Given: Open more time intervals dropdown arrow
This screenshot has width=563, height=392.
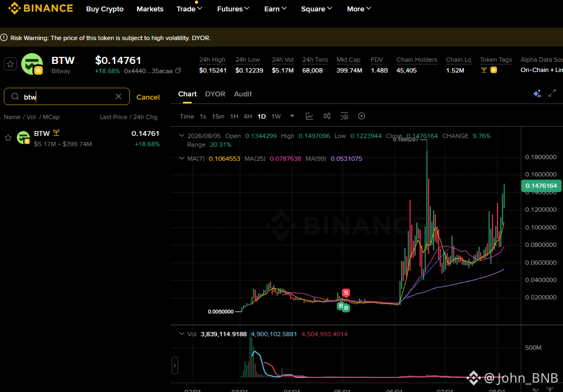Looking at the screenshot, I should (x=292, y=116).
